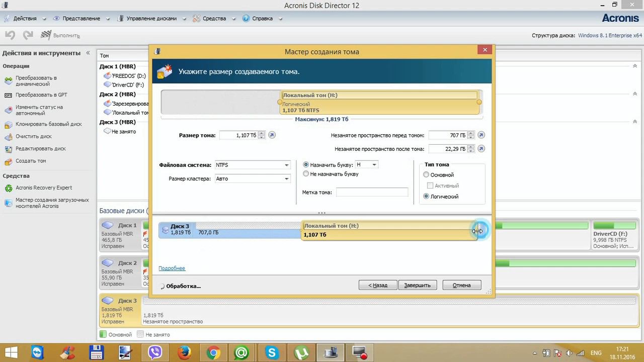The width and height of the screenshot is (644, 362).
Task: Open the Представление menu
Action: tap(82, 19)
